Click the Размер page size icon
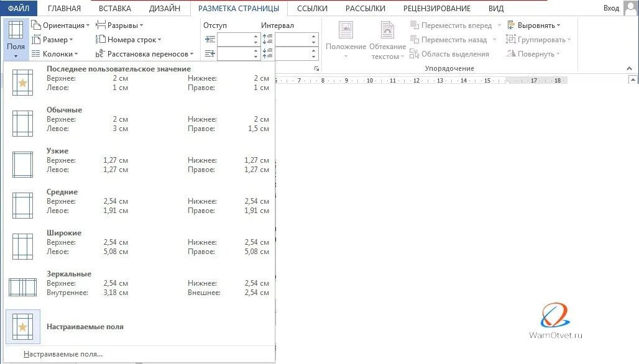Image resolution: width=639 pixels, height=364 pixels. [x=36, y=40]
